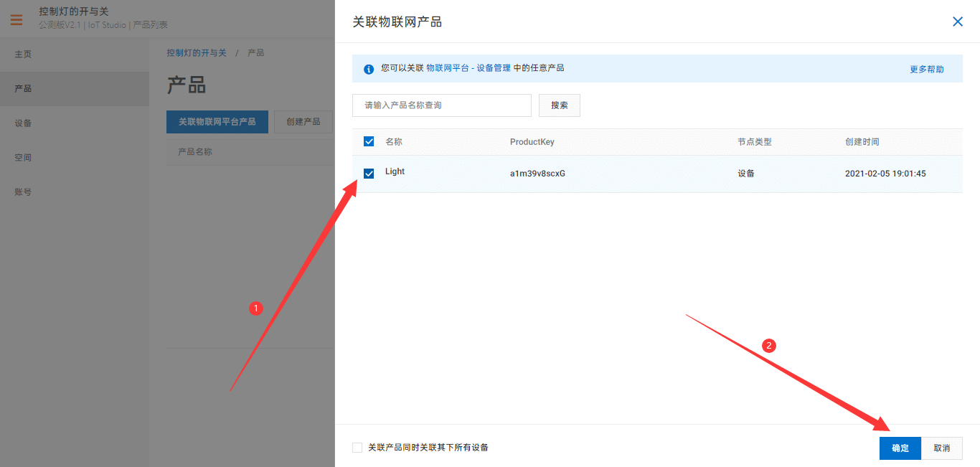
Task: Click the product name search input field
Action: coord(441,105)
